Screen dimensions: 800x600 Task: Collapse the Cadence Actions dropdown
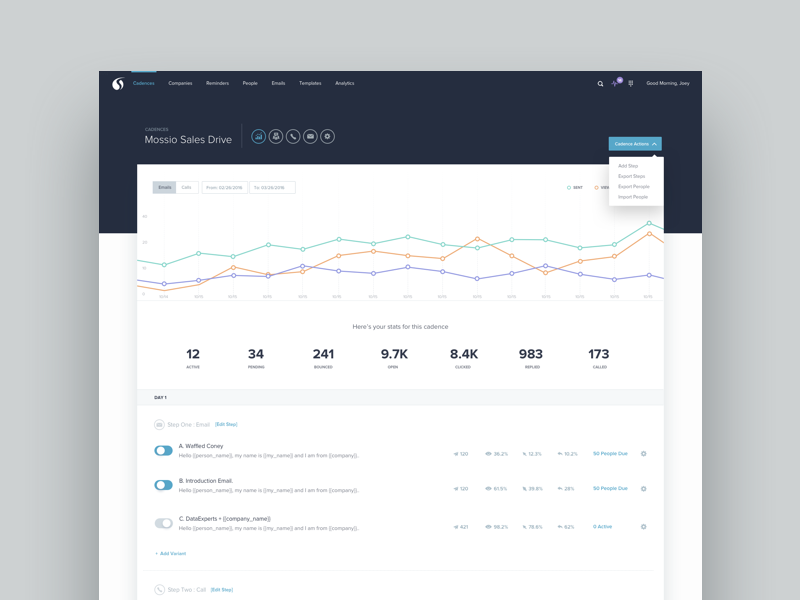(x=637, y=143)
